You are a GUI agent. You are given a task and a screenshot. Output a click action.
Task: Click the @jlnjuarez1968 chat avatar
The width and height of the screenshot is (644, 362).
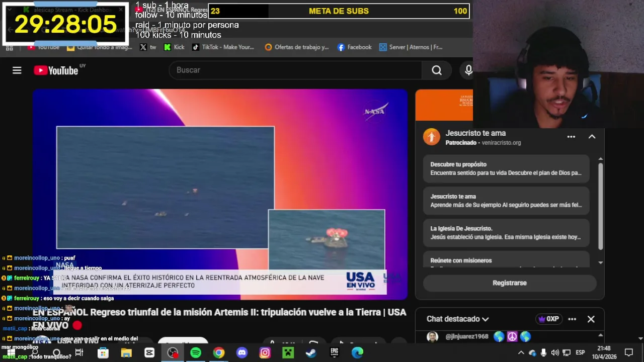pyautogui.click(x=432, y=337)
